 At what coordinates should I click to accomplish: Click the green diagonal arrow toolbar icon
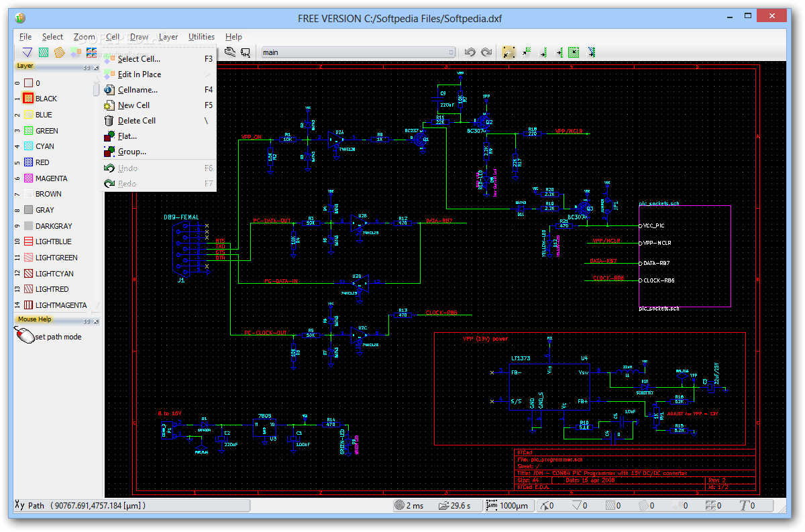pyautogui.click(x=527, y=52)
